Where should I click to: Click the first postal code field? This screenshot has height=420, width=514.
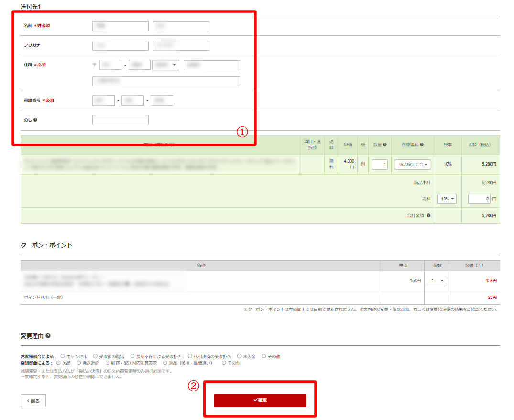click(110, 65)
